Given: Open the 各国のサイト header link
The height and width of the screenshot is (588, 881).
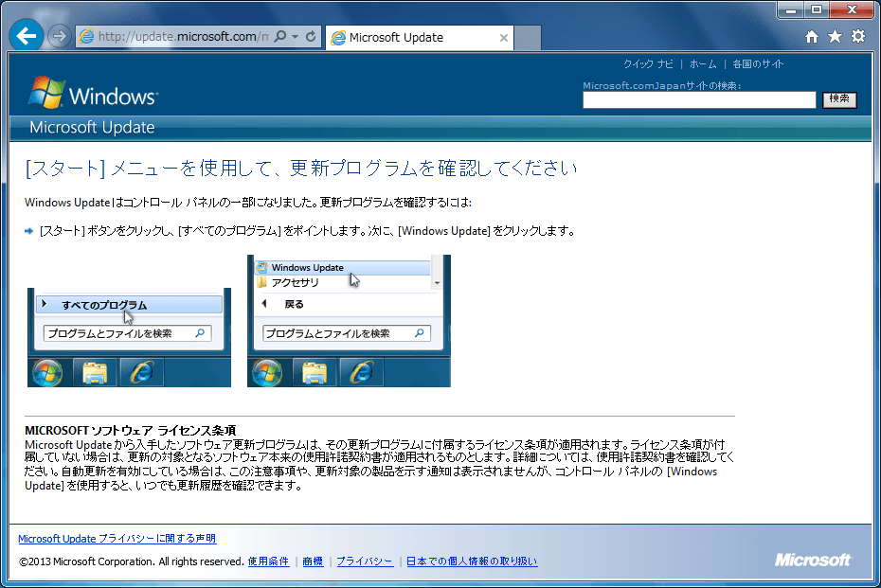Looking at the screenshot, I should tap(758, 64).
